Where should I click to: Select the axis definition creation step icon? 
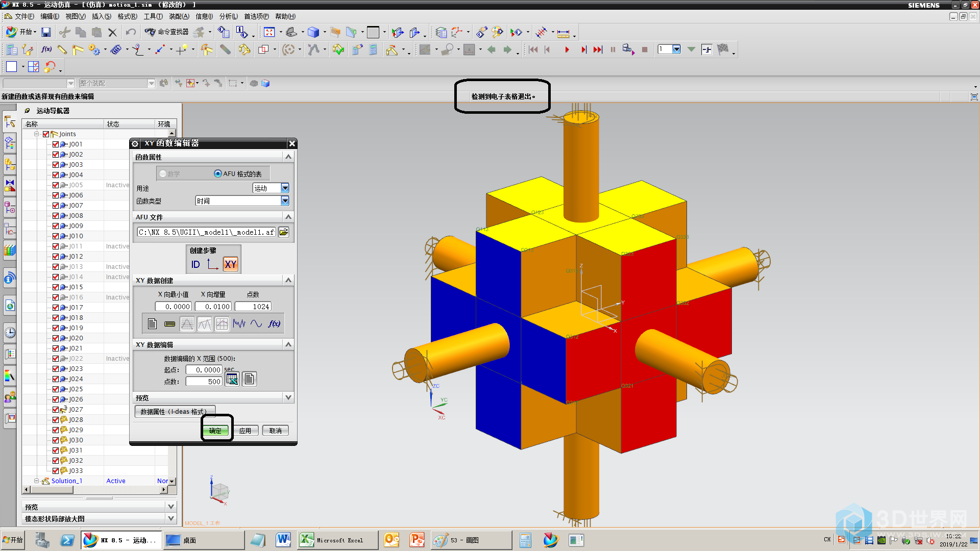click(213, 264)
